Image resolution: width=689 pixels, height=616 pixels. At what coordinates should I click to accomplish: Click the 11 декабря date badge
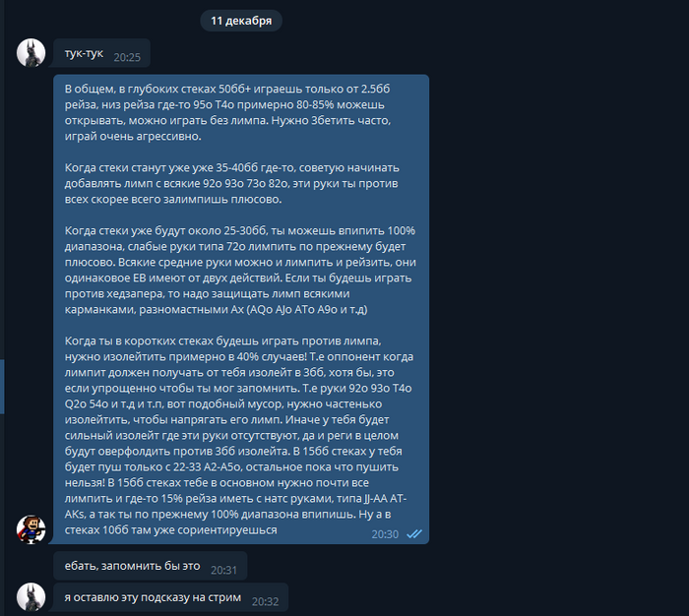click(241, 21)
